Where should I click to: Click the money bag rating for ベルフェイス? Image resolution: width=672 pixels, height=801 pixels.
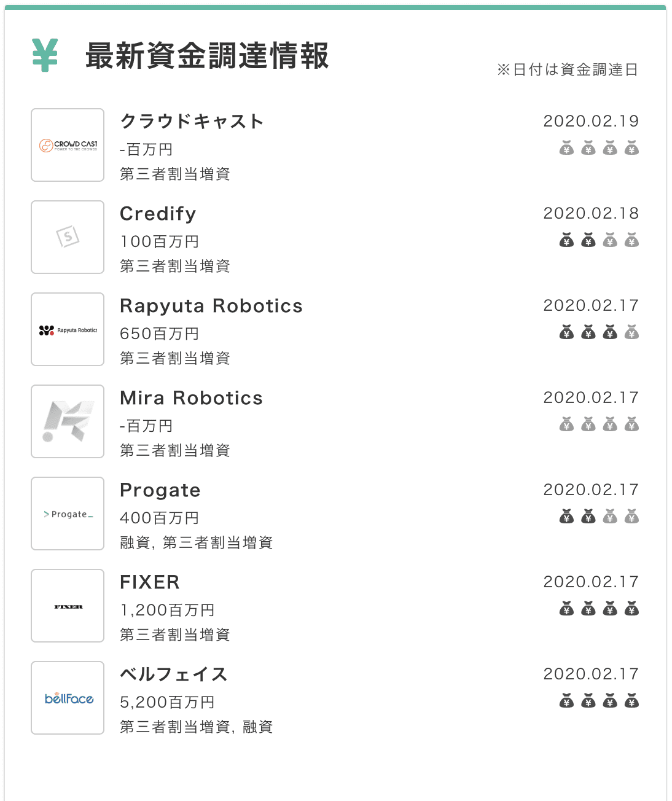599,701
